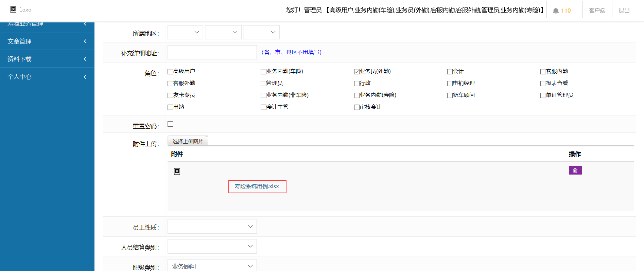Open the 职级类别 dropdown showing 业务顾问
Image resolution: width=644 pixels, height=271 pixels.
pos(212,266)
